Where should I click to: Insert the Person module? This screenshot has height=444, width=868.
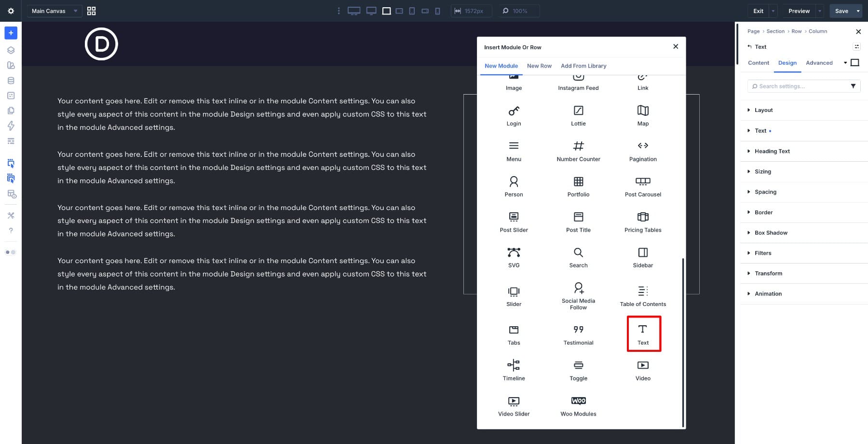514,186
